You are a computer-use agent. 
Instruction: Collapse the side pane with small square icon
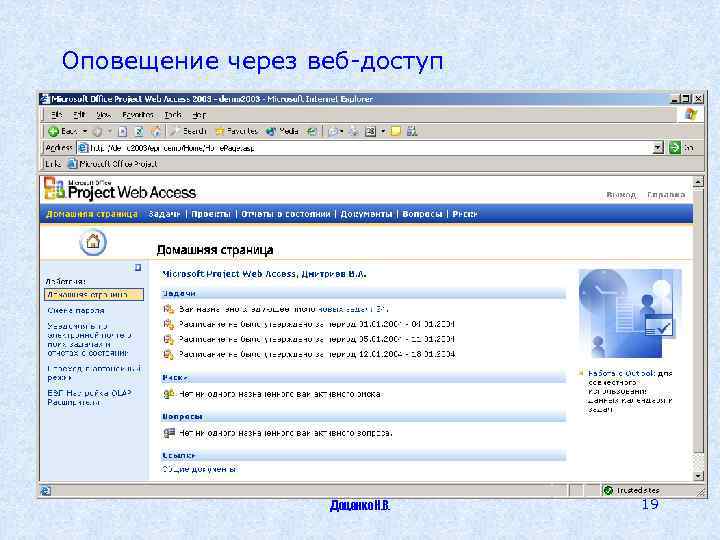(x=138, y=267)
